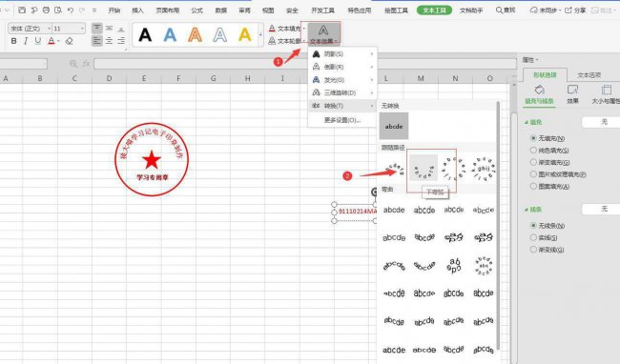
Task: Select the downward arc follow-path thumbnail
Action: 424,168
